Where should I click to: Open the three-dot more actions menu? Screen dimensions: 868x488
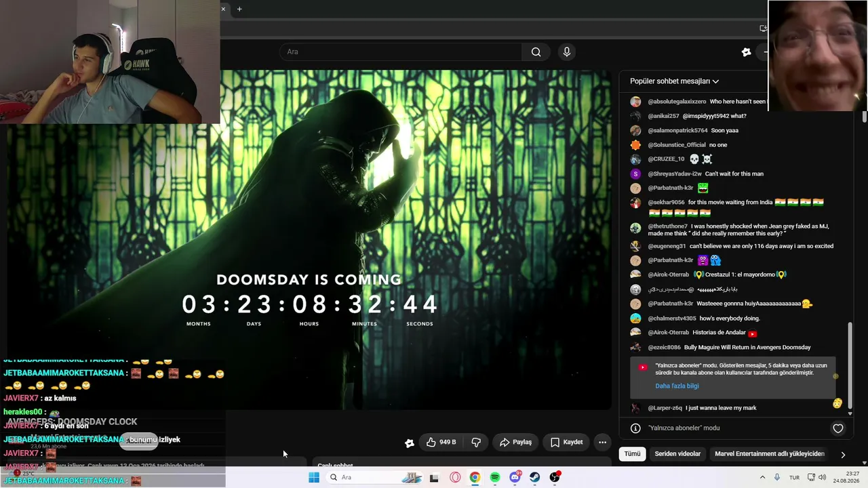602,442
